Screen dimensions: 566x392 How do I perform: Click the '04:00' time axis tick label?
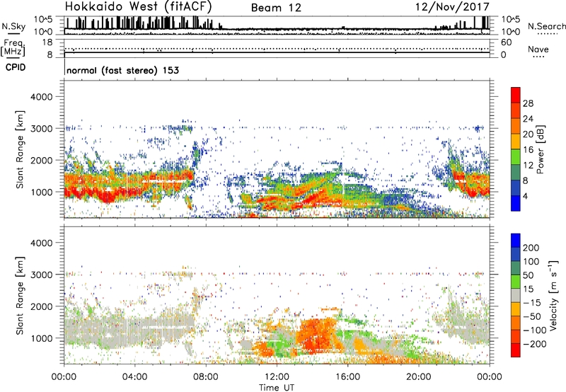(x=135, y=377)
